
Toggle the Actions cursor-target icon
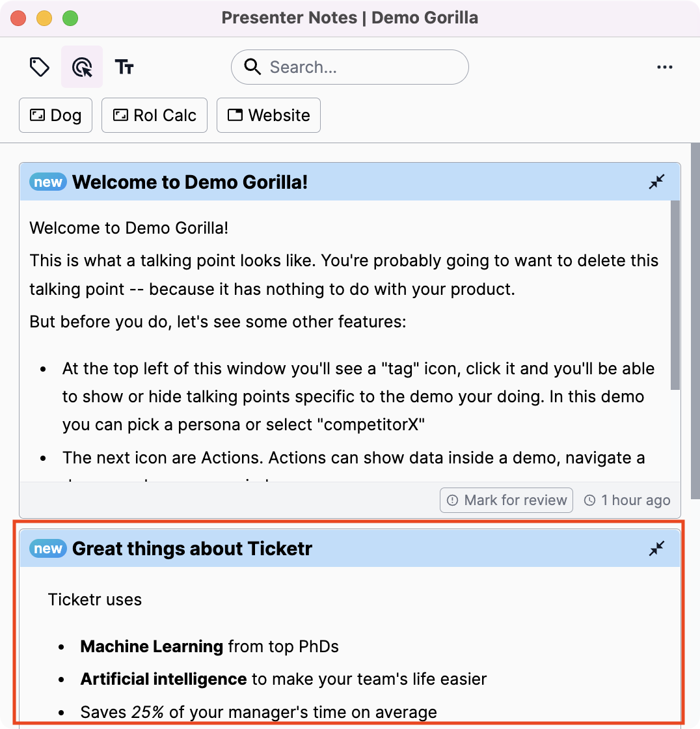pyautogui.click(x=82, y=67)
